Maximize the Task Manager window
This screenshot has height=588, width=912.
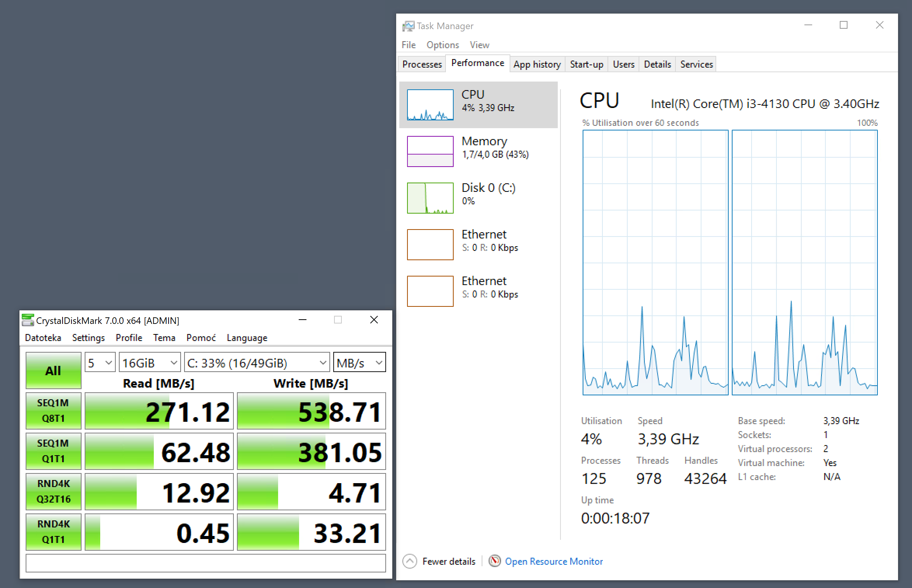844,25
